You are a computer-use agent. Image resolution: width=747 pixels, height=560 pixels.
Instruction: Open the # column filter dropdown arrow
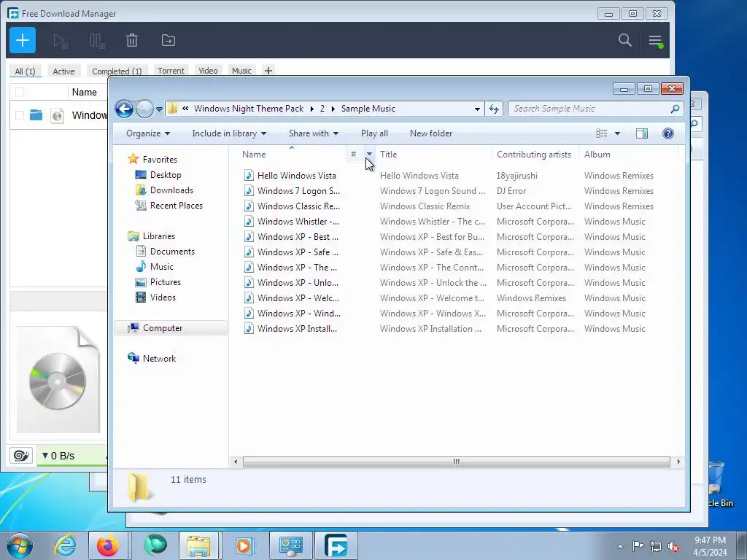369,154
